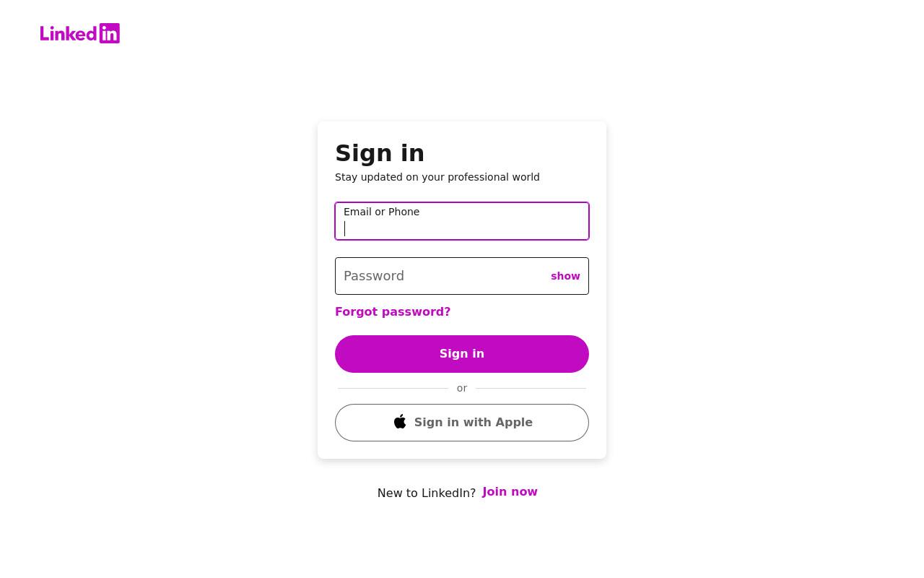Toggle password visibility with the show control
This screenshot has width=924, height=578.
[x=565, y=276]
